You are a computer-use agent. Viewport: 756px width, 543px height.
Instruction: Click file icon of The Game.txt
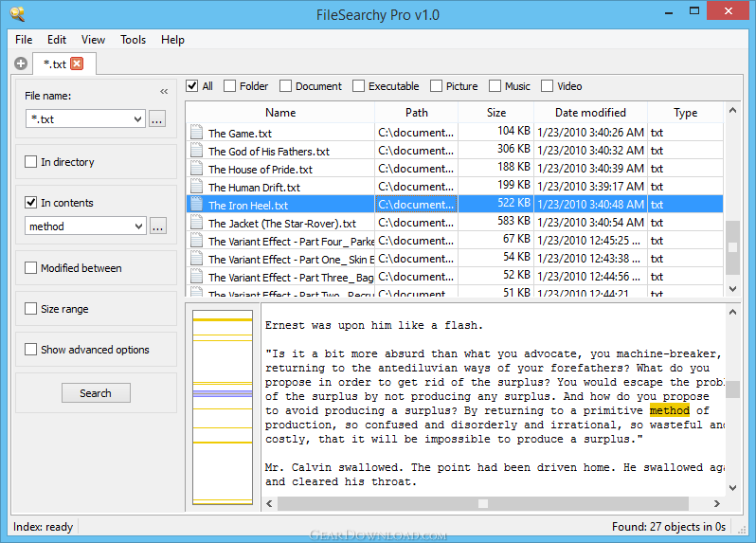(196, 132)
